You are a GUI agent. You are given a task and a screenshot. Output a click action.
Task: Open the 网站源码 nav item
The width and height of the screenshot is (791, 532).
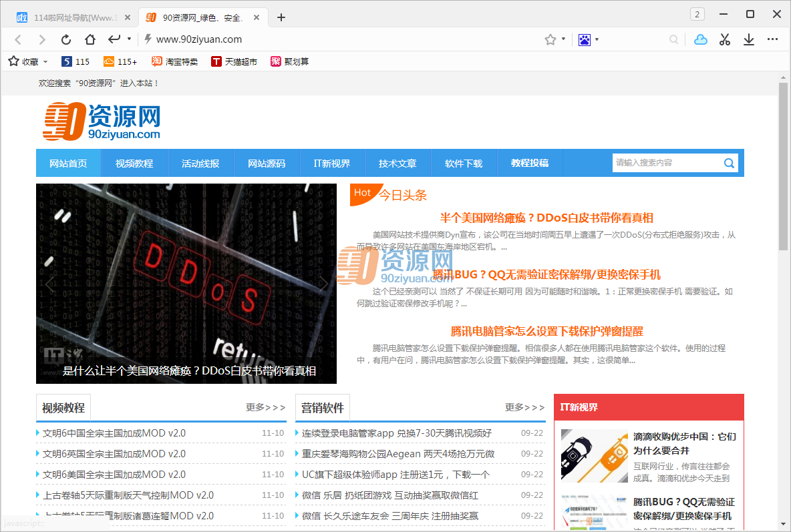point(267,164)
